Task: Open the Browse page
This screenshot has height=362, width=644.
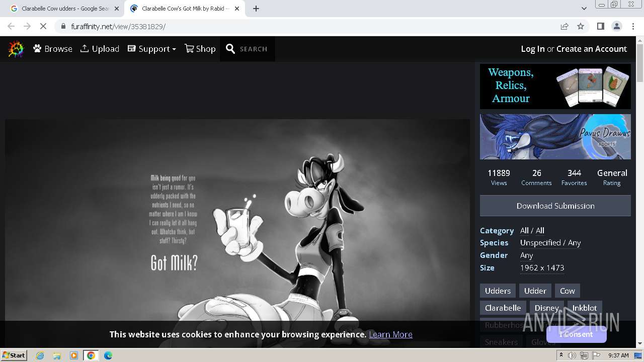Action: pos(53,49)
